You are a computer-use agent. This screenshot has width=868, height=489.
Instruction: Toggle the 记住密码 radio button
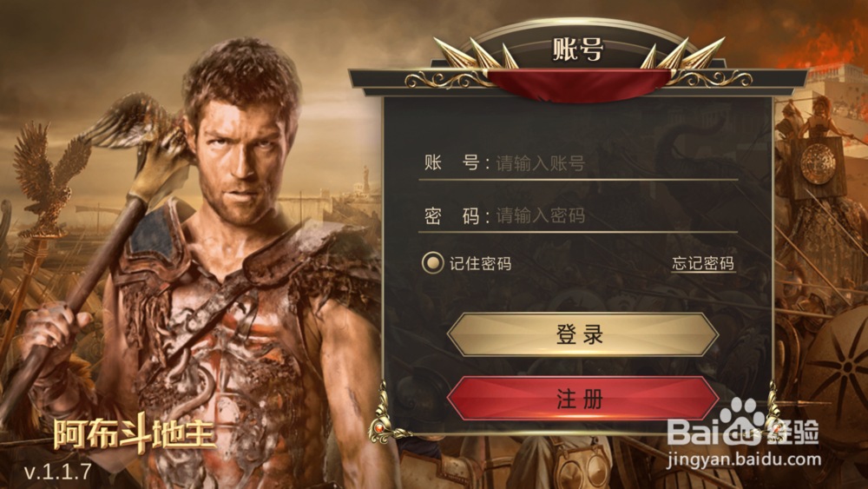pos(432,262)
